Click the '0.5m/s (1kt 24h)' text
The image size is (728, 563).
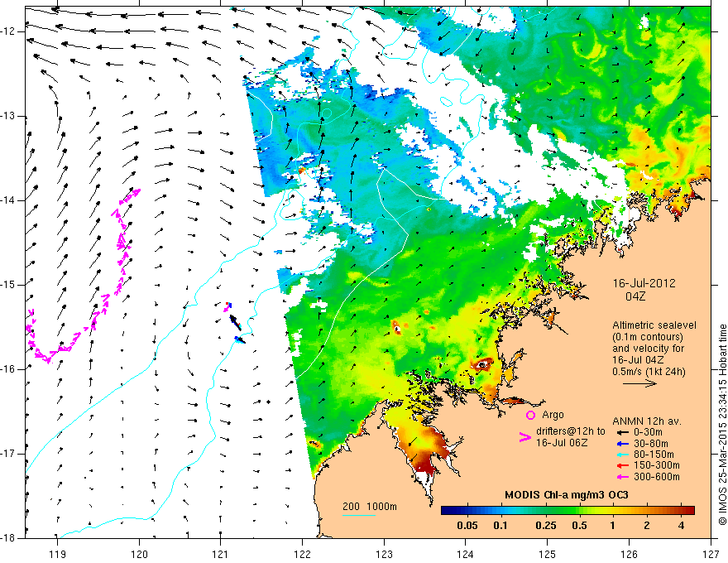649,371
